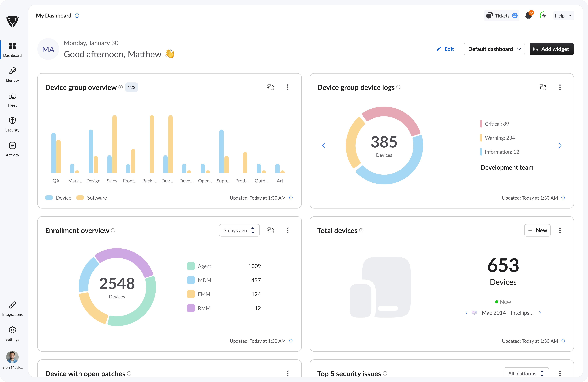Click the move icon on Enrollment overview
This screenshot has width=588, height=382.
[x=271, y=230]
